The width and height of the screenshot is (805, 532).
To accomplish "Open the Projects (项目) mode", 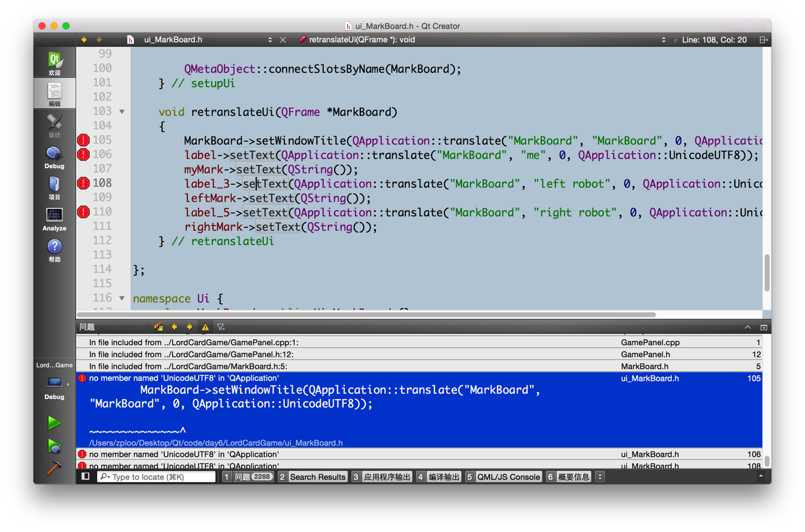I will (x=54, y=187).
